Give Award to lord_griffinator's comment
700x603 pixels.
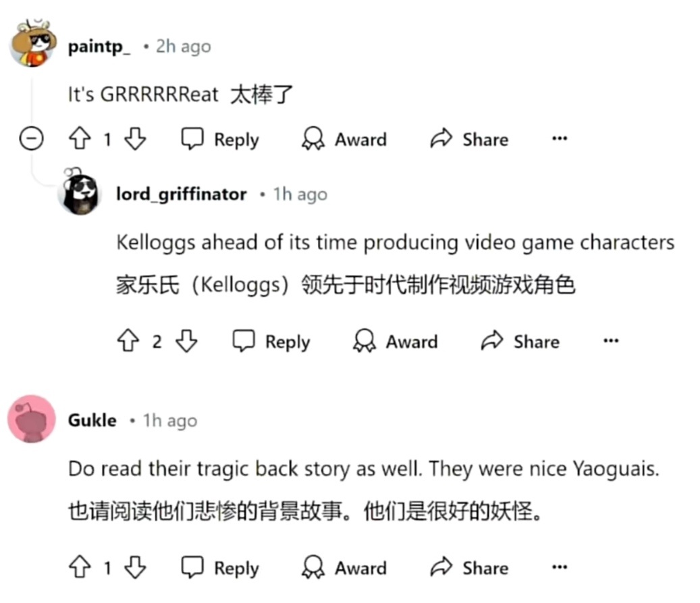pos(395,342)
